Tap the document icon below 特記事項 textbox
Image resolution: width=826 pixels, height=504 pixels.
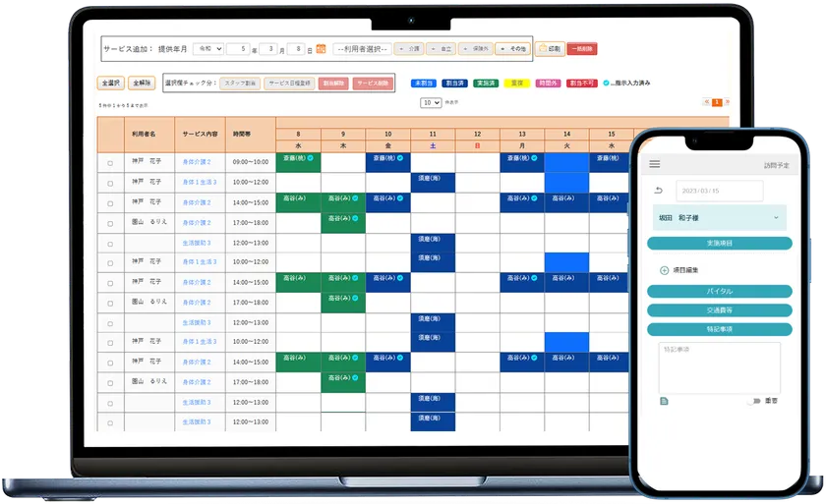(664, 402)
